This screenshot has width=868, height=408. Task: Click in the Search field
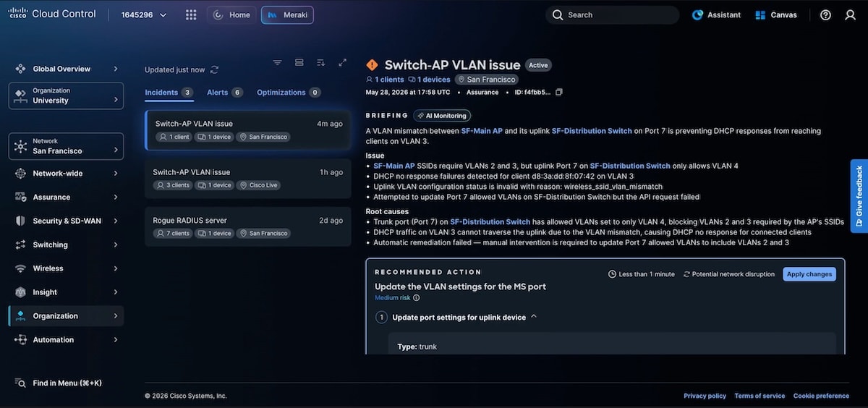pyautogui.click(x=612, y=14)
